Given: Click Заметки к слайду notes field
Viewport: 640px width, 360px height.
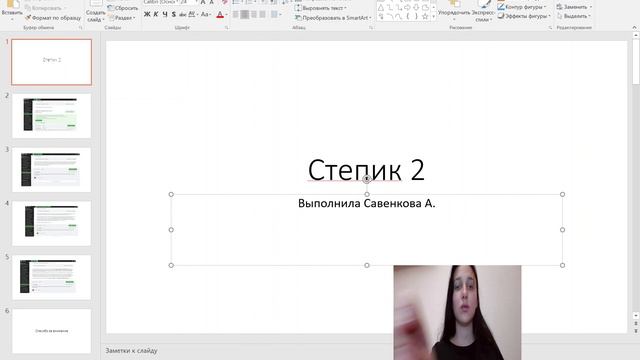Looking at the screenshot, I should click(131, 351).
